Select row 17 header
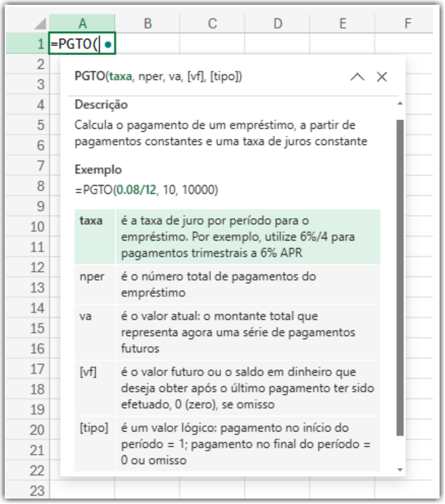This screenshot has height=504, width=445. tap(28, 369)
